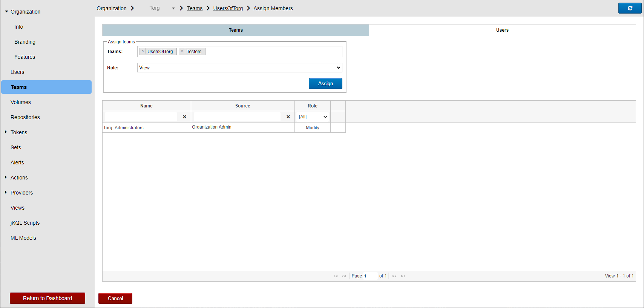Click the Cancel button
The image size is (644, 308).
[x=115, y=298]
